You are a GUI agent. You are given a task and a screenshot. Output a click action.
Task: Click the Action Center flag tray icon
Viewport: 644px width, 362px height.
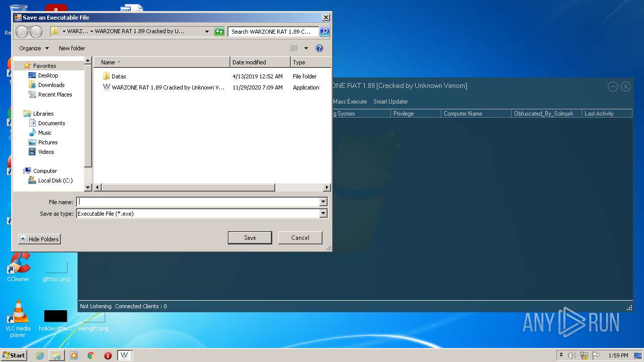[596, 355]
